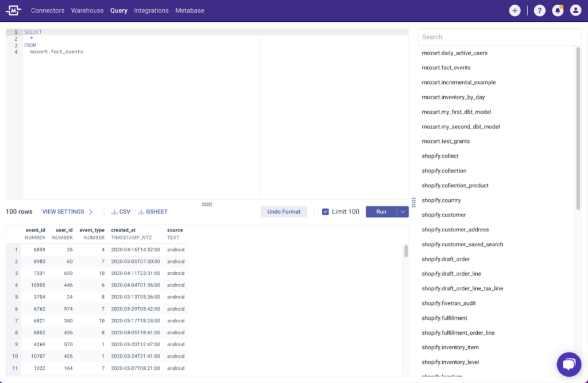Run the SQL query

381,211
